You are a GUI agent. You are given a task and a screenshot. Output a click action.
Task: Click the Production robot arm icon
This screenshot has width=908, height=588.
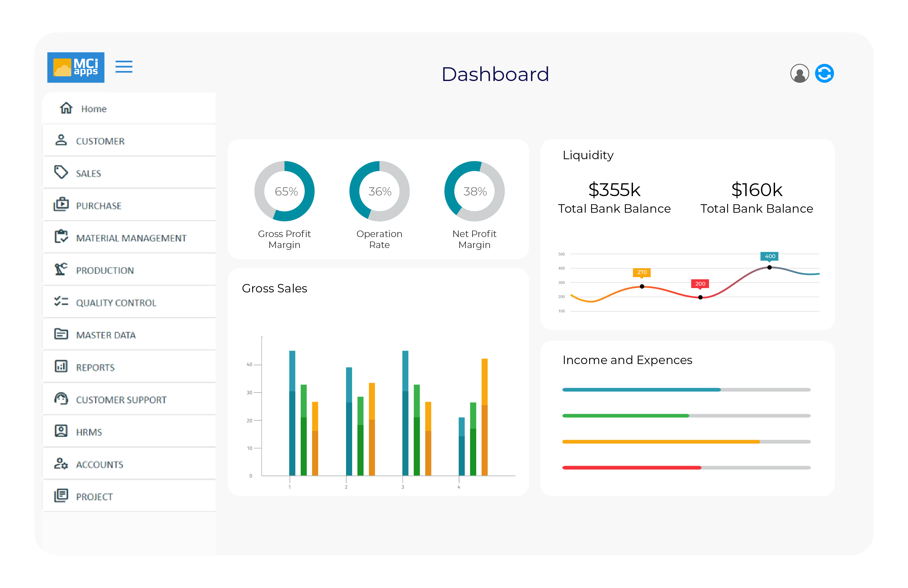(61, 269)
